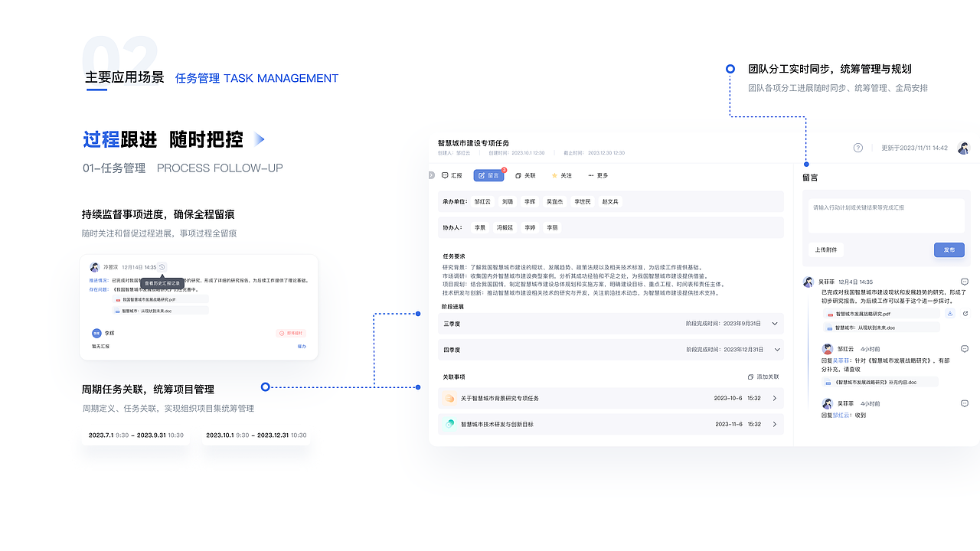This screenshot has height=551, width=980.
Task: Open the 更多 more options menu icon
Action: 590,175
